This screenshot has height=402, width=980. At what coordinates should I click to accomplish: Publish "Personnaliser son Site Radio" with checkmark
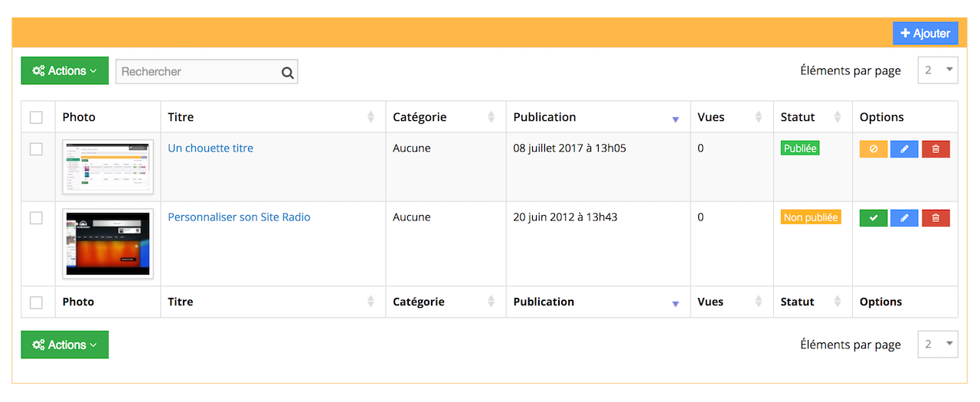(x=874, y=218)
